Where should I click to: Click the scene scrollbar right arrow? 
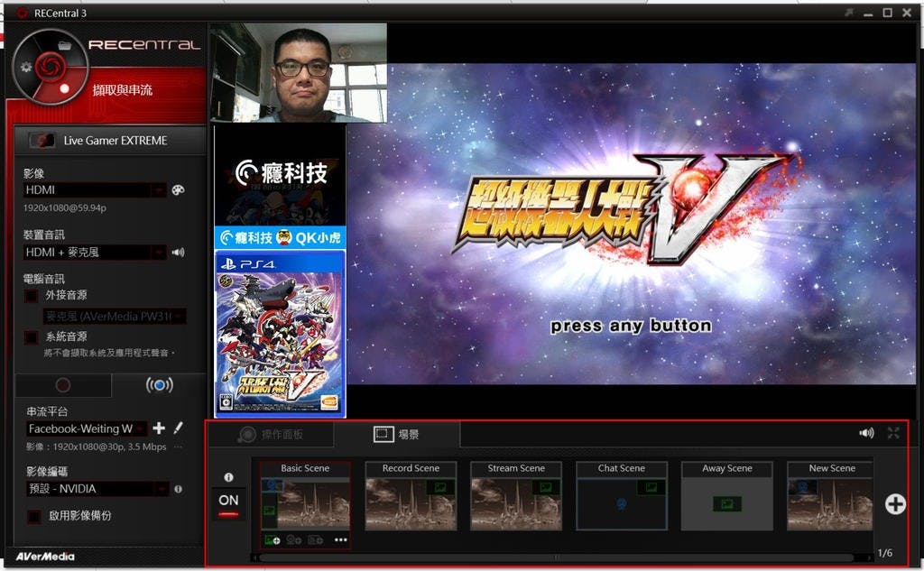[x=870, y=557]
